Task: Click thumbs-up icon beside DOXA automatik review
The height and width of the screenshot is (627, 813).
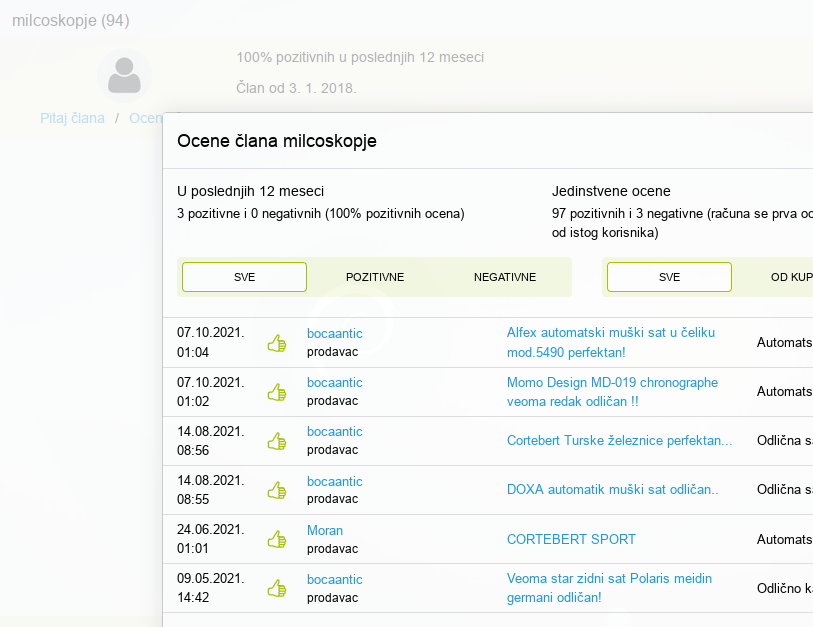Action: 277,490
